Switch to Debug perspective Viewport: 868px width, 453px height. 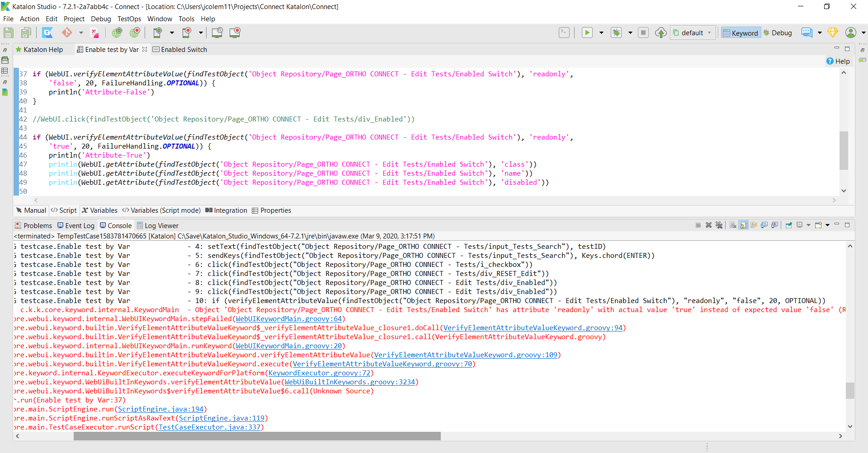(x=778, y=33)
